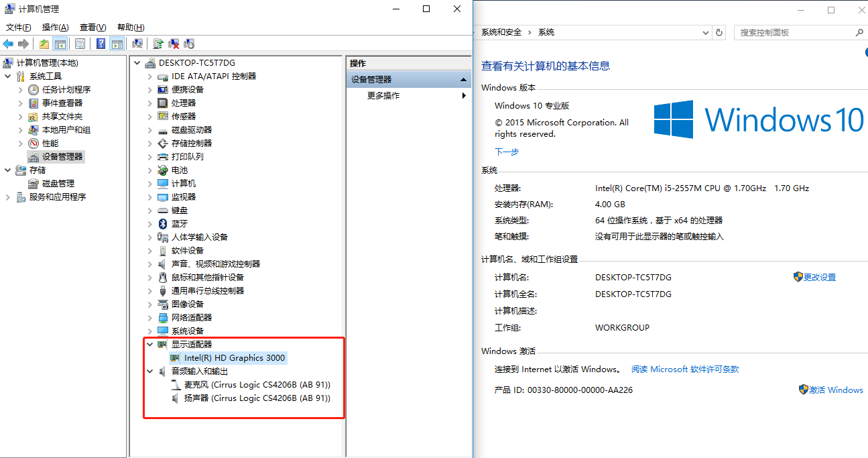Select 本地用户和组 in the left tree
868x458 pixels.
pyautogui.click(x=66, y=129)
